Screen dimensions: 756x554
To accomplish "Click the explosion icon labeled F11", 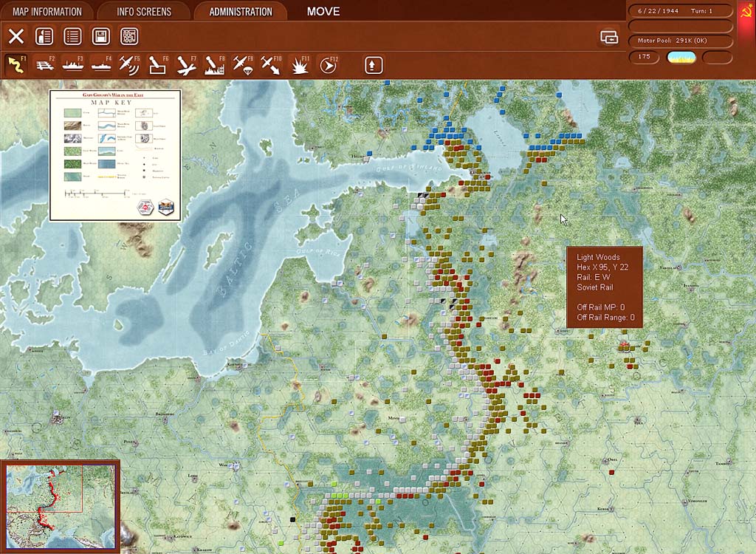I will point(300,65).
